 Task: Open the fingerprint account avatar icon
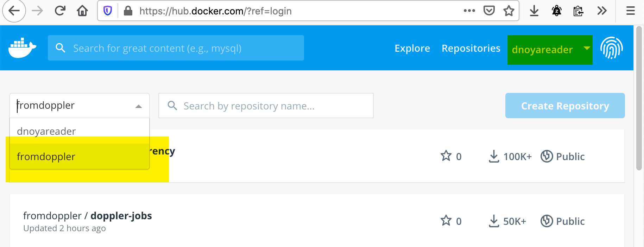(612, 48)
